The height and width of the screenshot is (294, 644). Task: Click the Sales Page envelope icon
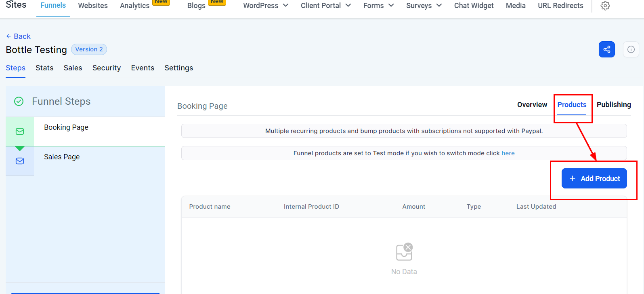(20, 161)
